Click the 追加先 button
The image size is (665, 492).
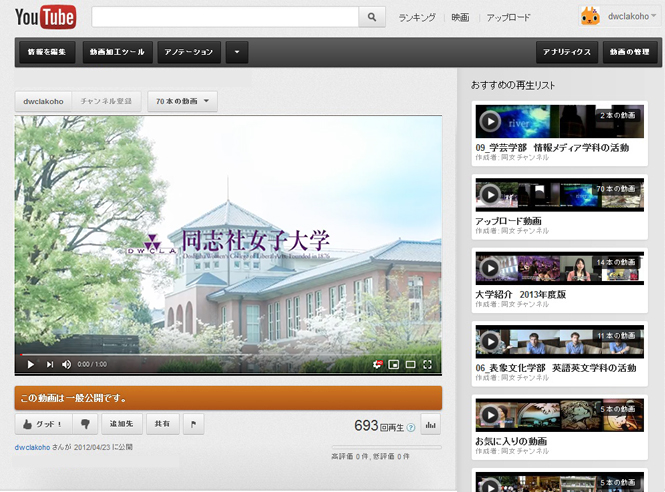[x=121, y=424]
